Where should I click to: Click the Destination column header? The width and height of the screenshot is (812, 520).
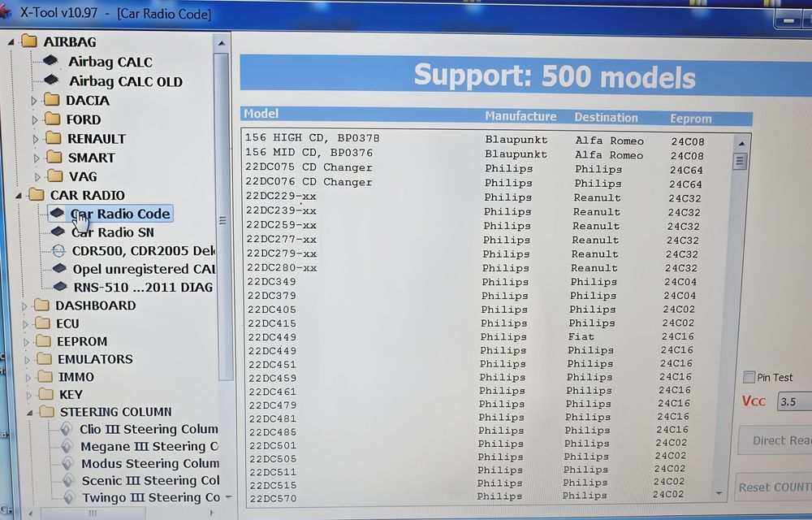[606, 118]
